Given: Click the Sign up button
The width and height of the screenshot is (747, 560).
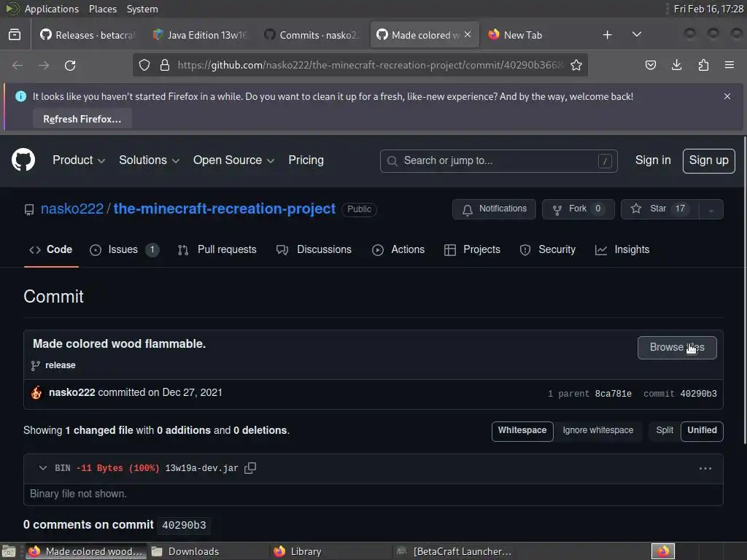Looking at the screenshot, I should (708, 161).
